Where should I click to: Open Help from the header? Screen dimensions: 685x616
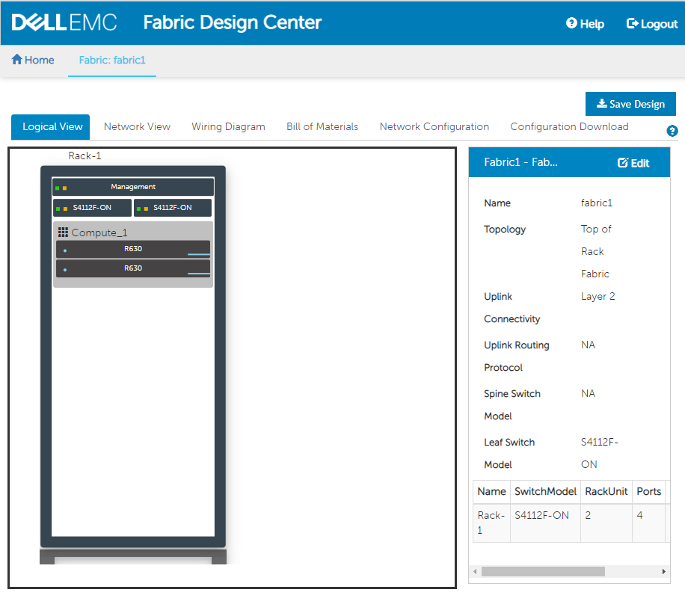pos(585,24)
